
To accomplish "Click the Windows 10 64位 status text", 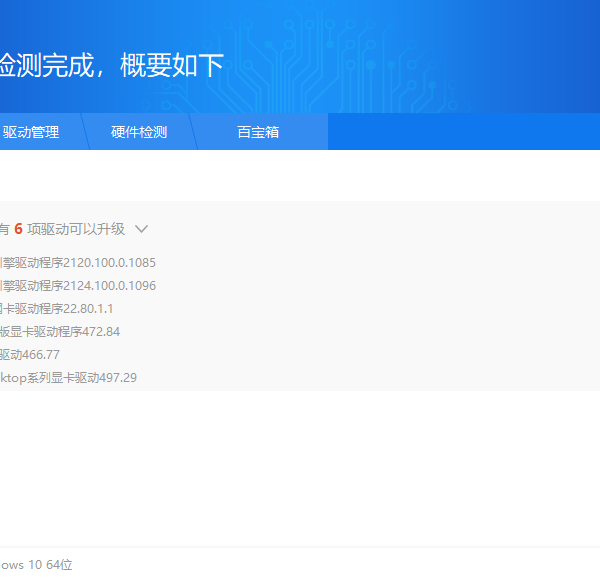I will (x=36, y=565).
